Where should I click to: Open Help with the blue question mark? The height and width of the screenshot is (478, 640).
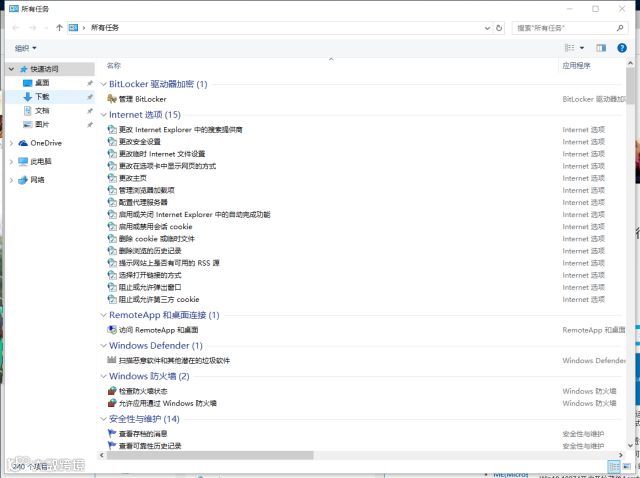coord(622,48)
